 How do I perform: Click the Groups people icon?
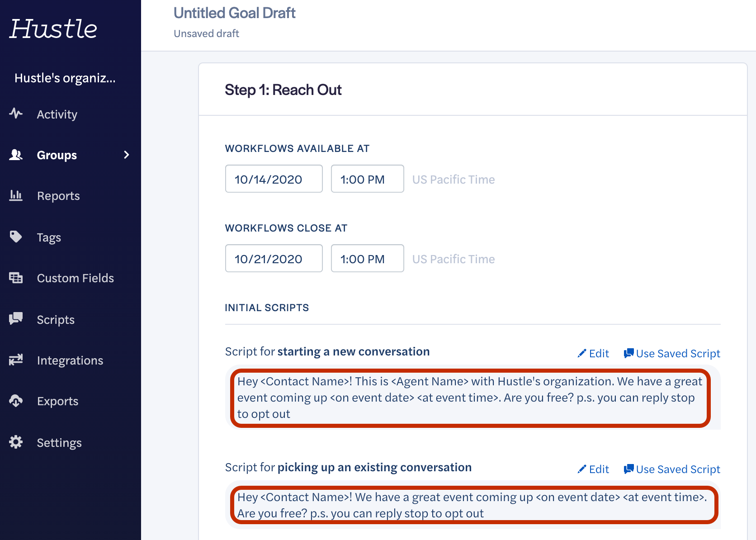point(16,155)
